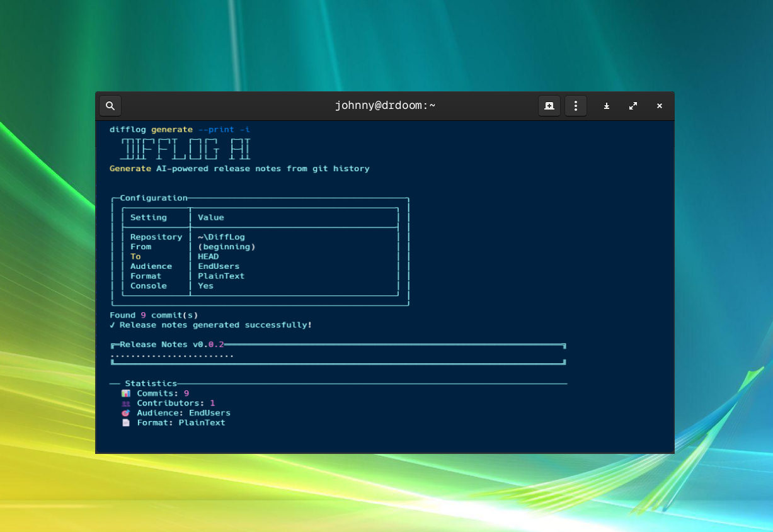The image size is (773, 532).
Task: Click the dotted line in release notes
Action: [172, 356]
